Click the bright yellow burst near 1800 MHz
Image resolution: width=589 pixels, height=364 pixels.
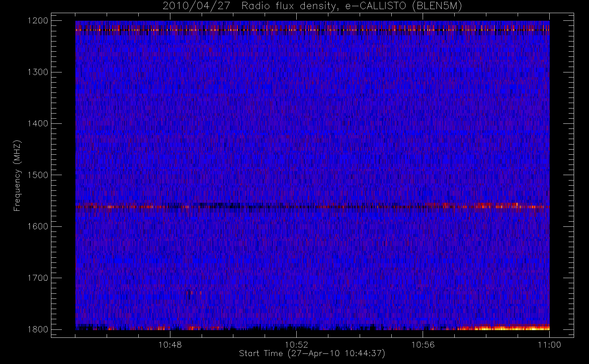click(x=510, y=328)
